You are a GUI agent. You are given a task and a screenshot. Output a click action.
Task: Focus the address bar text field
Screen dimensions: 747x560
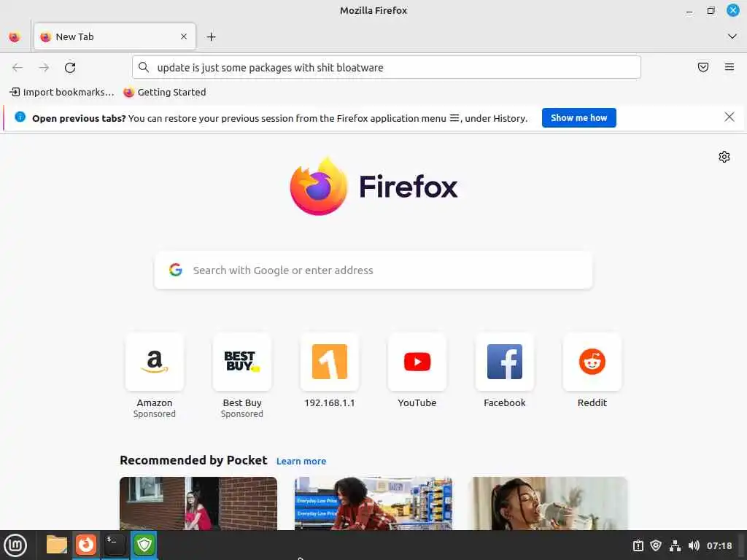[x=387, y=67]
